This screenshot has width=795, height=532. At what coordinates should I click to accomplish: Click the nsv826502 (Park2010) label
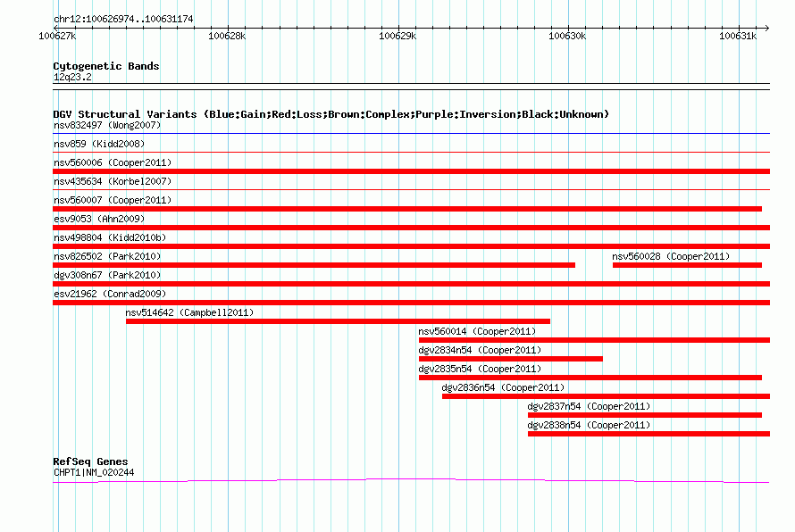pyautogui.click(x=107, y=256)
